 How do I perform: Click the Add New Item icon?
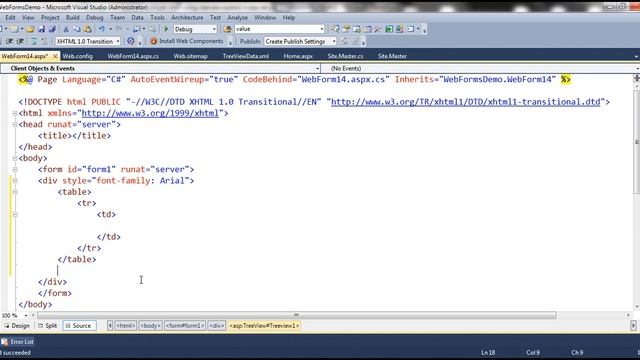[15, 29]
